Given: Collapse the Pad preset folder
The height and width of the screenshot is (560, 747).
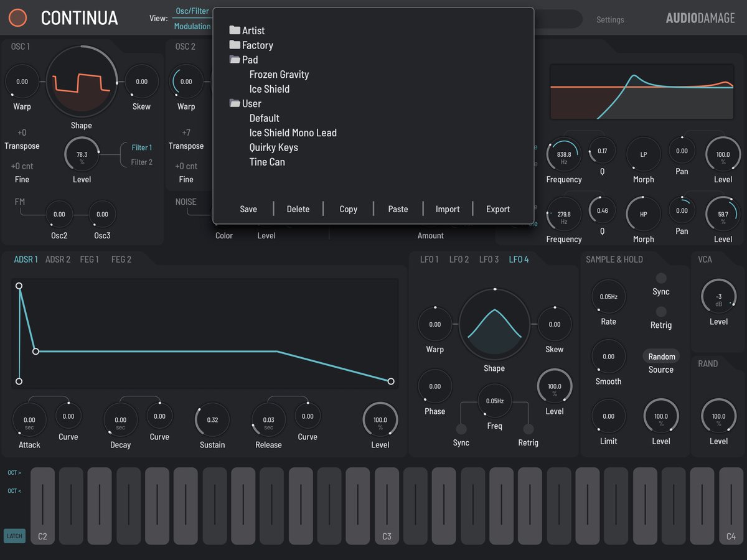Looking at the screenshot, I should [243, 60].
